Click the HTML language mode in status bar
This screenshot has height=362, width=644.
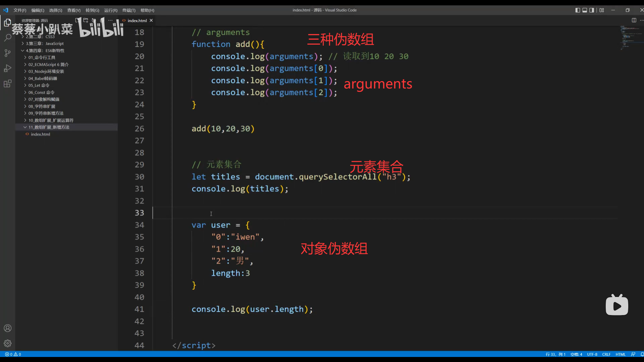click(x=621, y=355)
